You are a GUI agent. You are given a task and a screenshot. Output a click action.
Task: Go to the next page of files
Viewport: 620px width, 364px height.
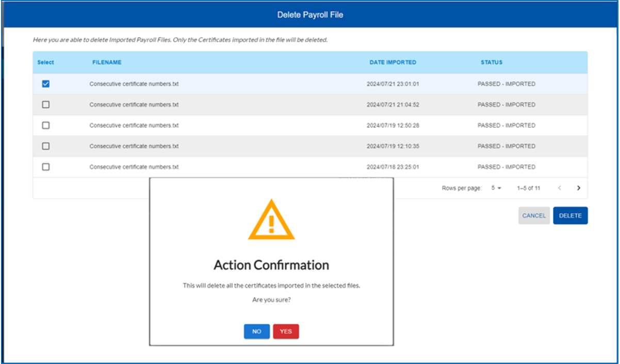point(578,188)
